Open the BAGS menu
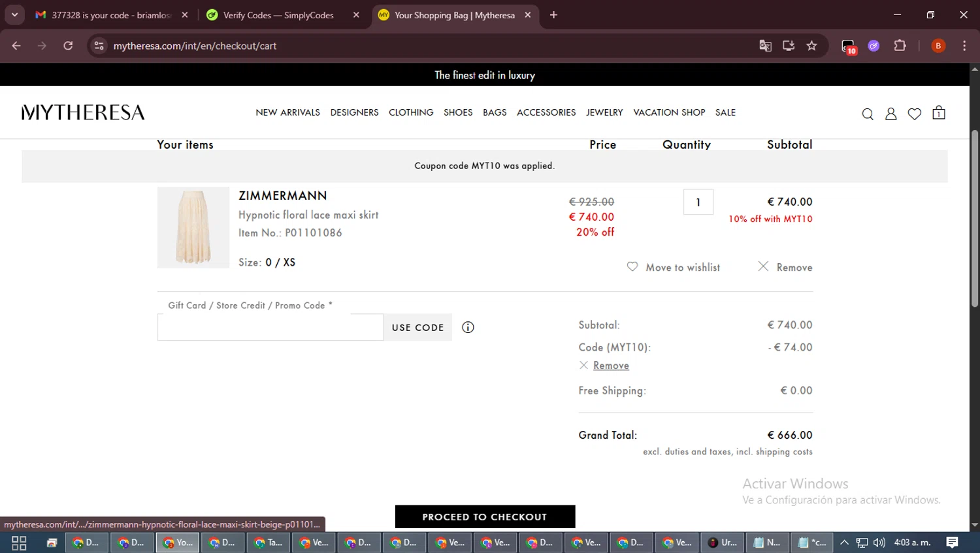Screen dimensions: 980x553 (495, 112)
